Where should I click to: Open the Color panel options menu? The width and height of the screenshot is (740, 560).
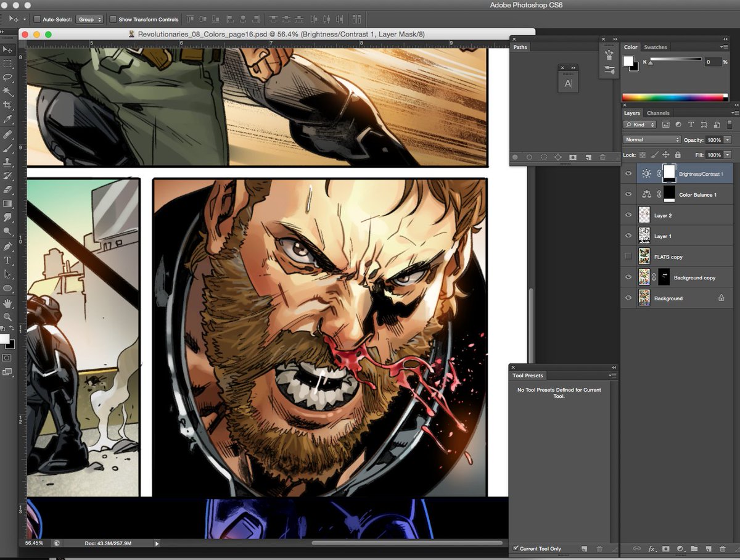pos(723,47)
